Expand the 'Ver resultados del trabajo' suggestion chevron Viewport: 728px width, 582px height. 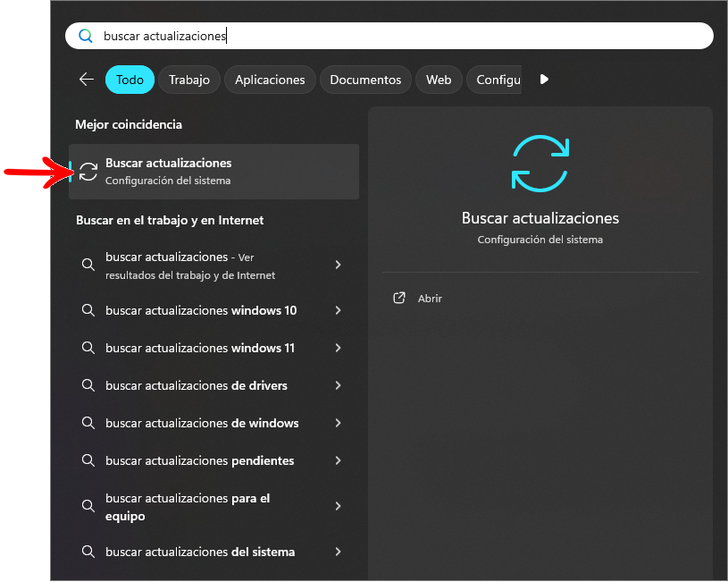point(338,265)
